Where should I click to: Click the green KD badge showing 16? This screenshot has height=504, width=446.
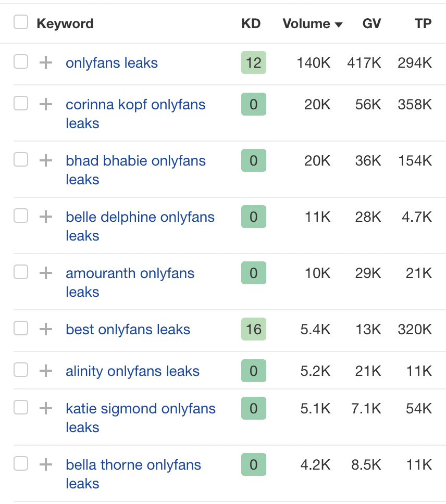(x=254, y=330)
